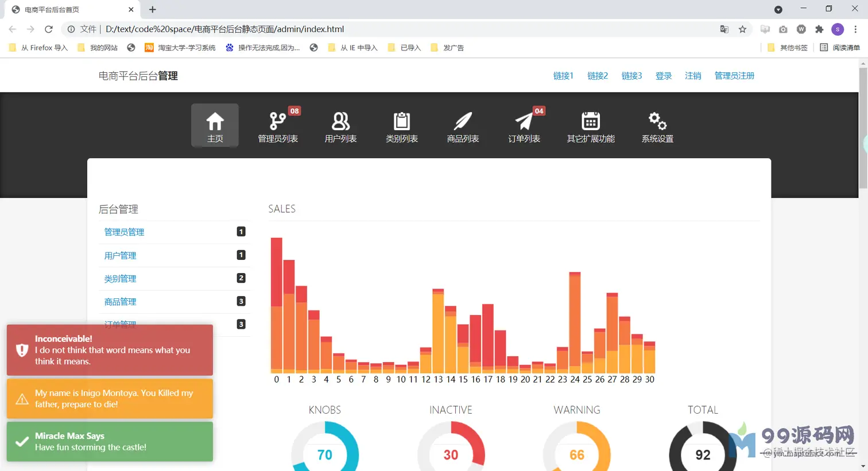
Task: Click the badge 2 next to 类别管理
Action: tap(241, 278)
